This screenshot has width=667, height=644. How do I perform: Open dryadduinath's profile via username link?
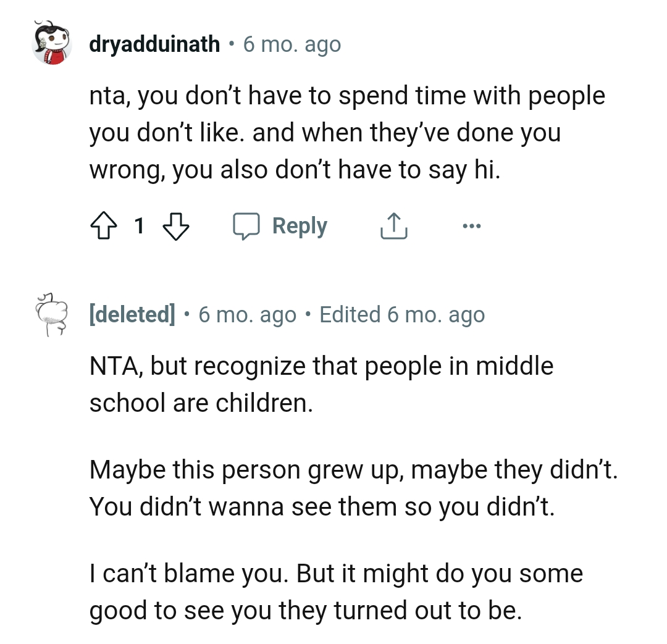coord(154,44)
